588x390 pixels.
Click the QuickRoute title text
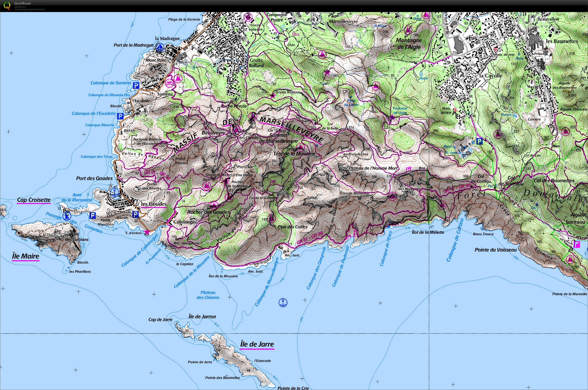click(23, 3)
